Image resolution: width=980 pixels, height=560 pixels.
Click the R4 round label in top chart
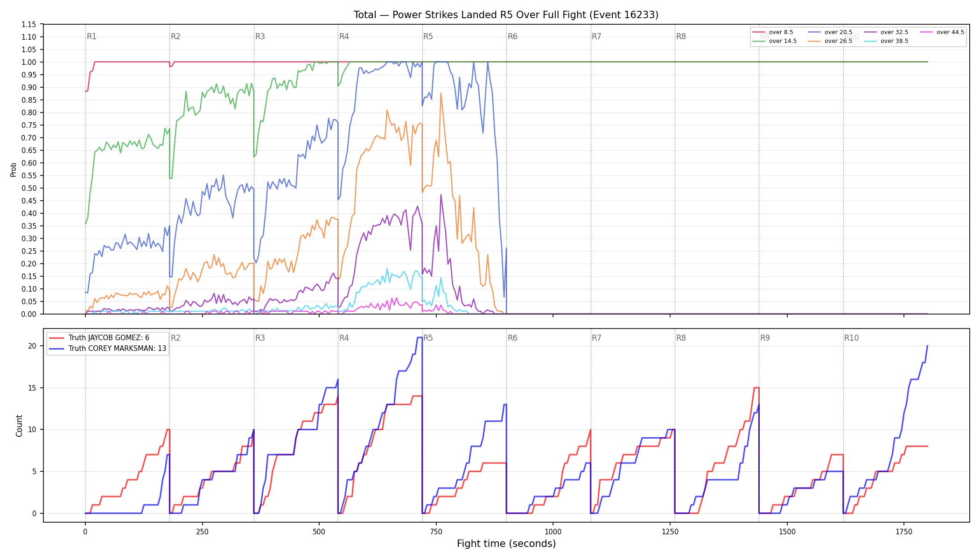(344, 36)
